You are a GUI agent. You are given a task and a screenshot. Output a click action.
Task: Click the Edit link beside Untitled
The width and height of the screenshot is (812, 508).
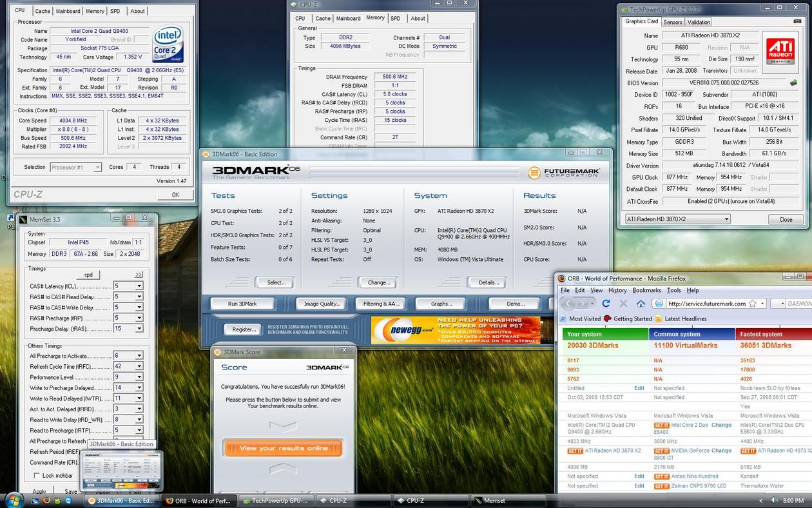[x=639, y=388]
